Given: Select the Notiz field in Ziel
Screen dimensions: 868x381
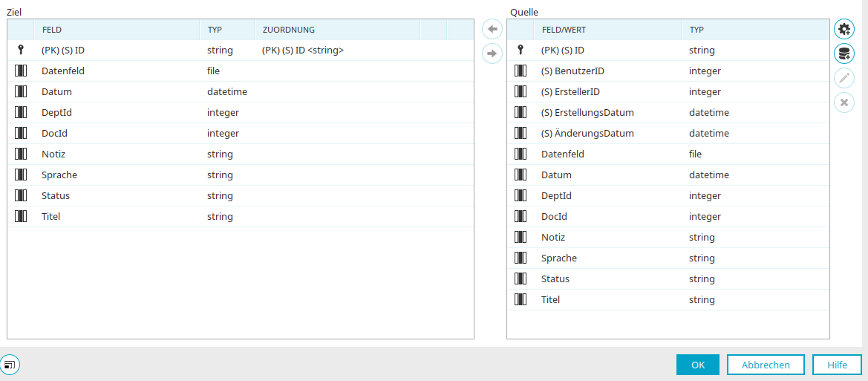Looking at the screenshot, I should point(53,154).
